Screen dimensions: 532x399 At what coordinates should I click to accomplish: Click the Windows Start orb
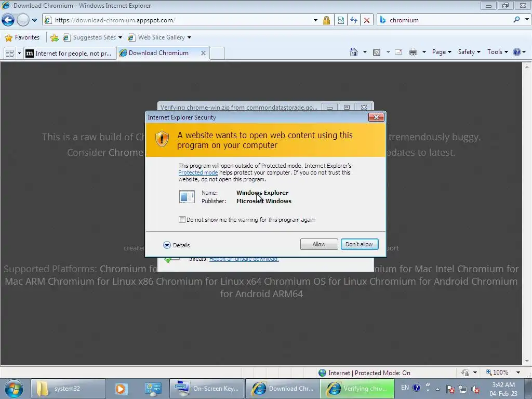pyautogui.click(x=14, y=389)
